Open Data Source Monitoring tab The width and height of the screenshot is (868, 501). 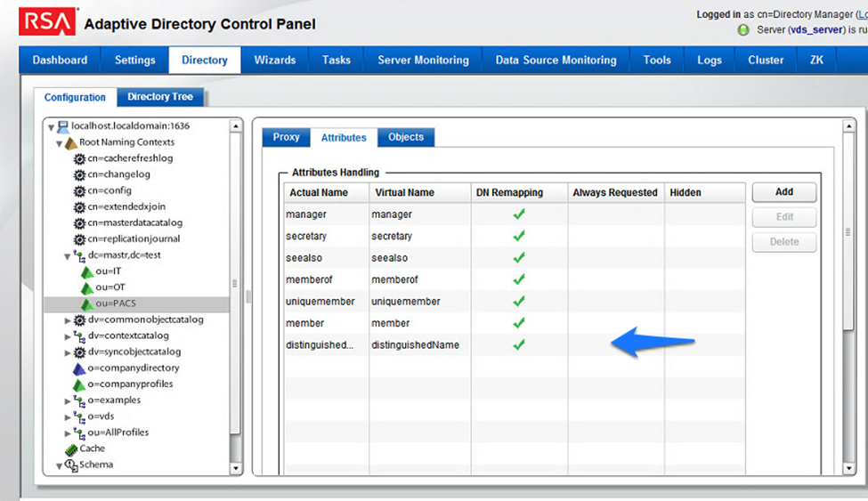[x=556, y=60]
